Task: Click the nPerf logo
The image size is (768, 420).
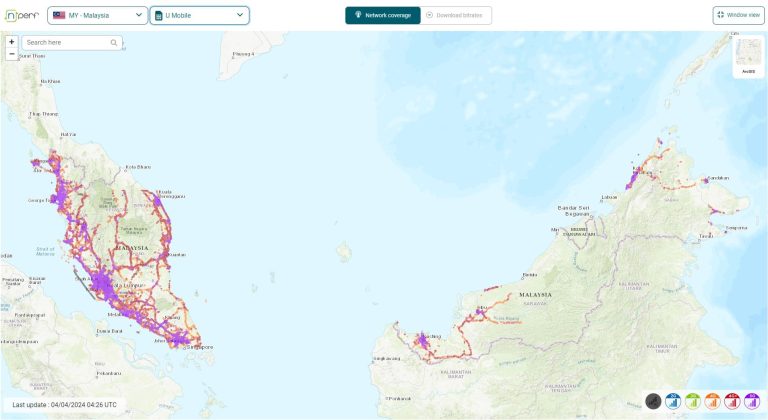Action: (20, 15)
